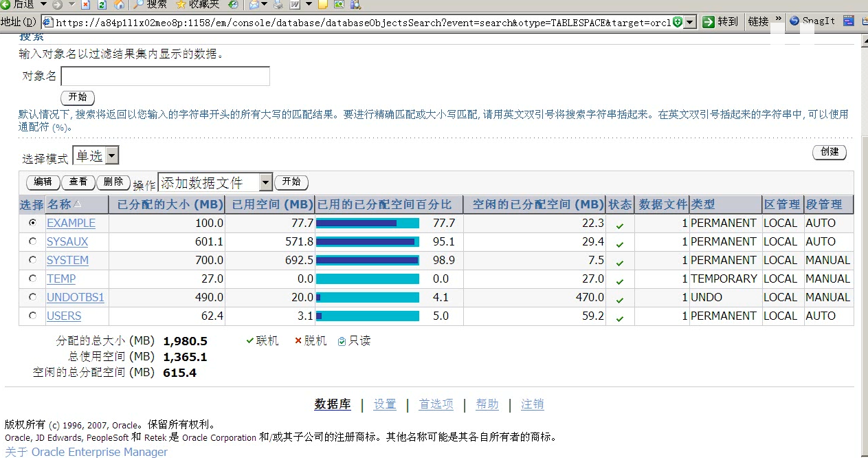
Task: Open the Word edit icon dropdown arrow
Action: pyautogui.click(x=309, y=4)
